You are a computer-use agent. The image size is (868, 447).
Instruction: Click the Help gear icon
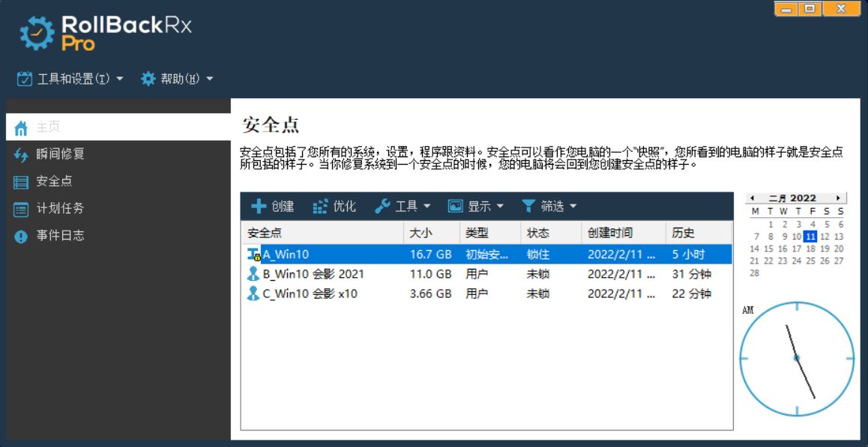pos(148,79)
